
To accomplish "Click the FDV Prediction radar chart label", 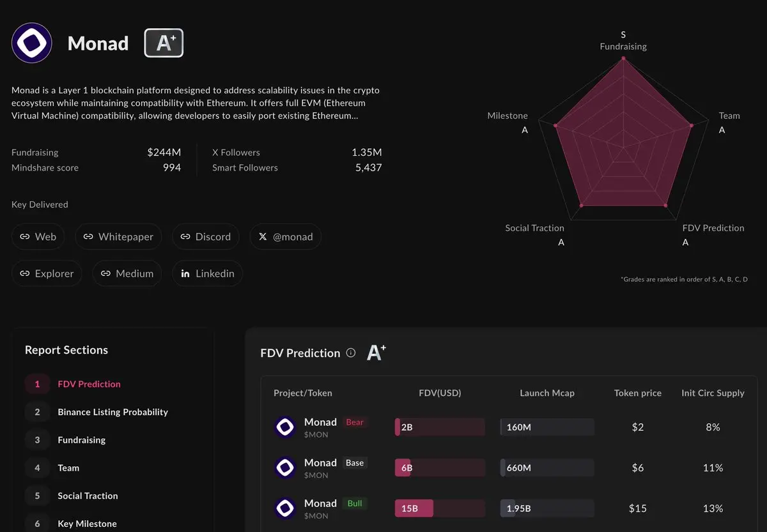I will [x=713, y=228].
